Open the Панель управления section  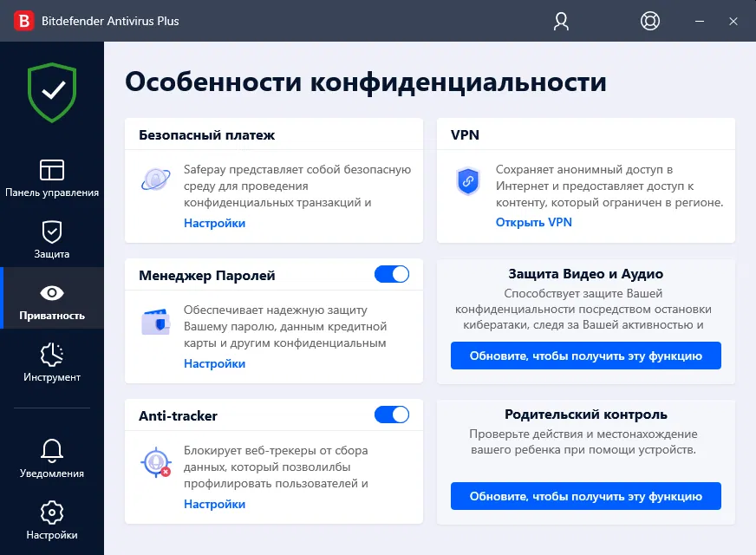pos(52,179)
